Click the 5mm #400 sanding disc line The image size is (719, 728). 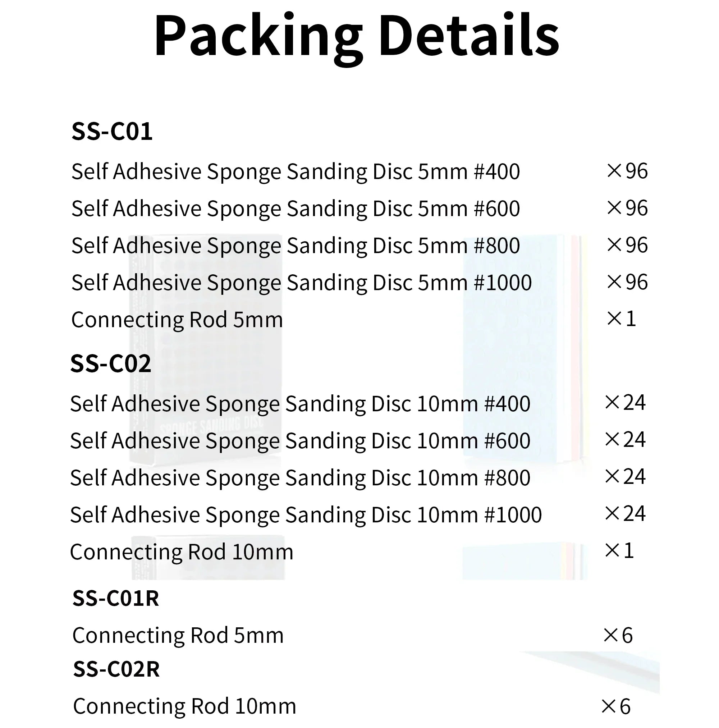point(296,172)
